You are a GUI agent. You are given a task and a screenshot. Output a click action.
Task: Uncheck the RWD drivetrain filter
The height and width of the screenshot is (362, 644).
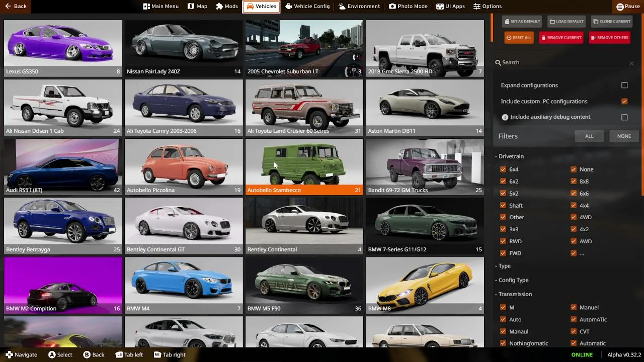[503, 241]
